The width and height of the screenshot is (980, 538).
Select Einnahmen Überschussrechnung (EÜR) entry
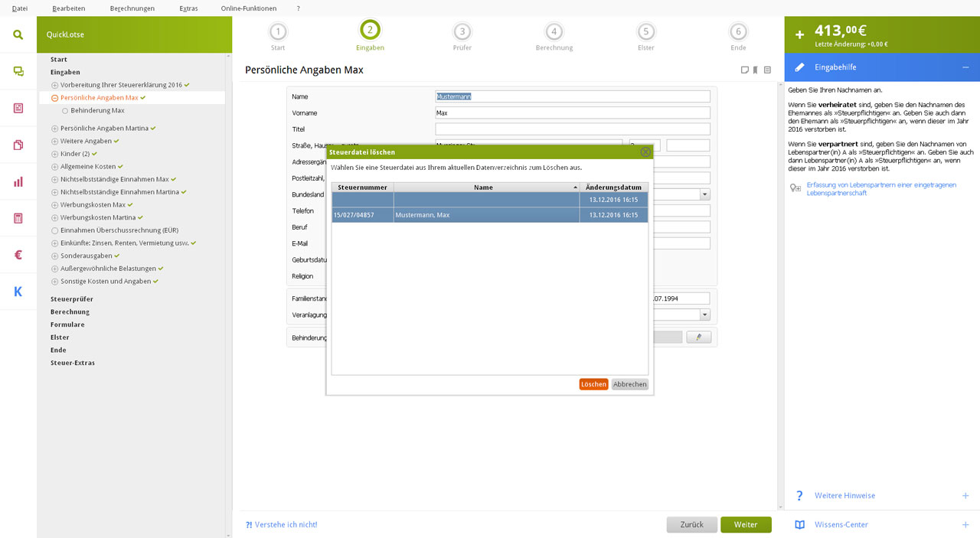pos(119,230)
